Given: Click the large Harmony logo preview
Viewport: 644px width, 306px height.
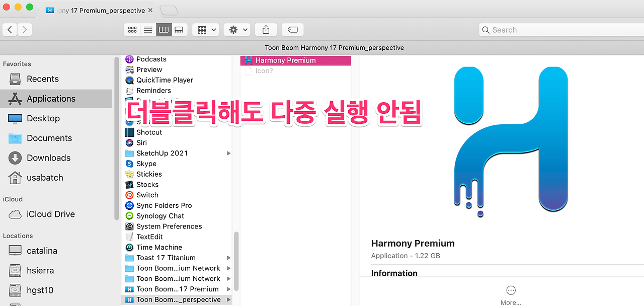Looking at the screenshot, I should [511, 142].
